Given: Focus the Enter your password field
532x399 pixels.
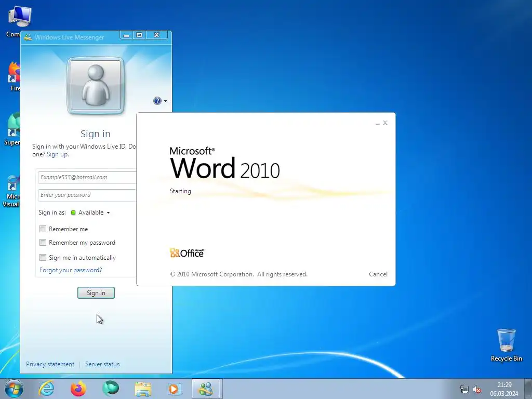Looking at the screenshot, I should tap(87, 195).
